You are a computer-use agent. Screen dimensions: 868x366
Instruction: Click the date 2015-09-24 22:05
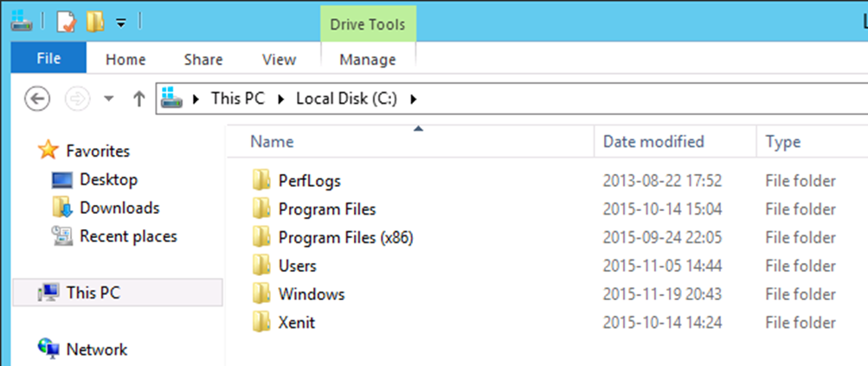662,238
